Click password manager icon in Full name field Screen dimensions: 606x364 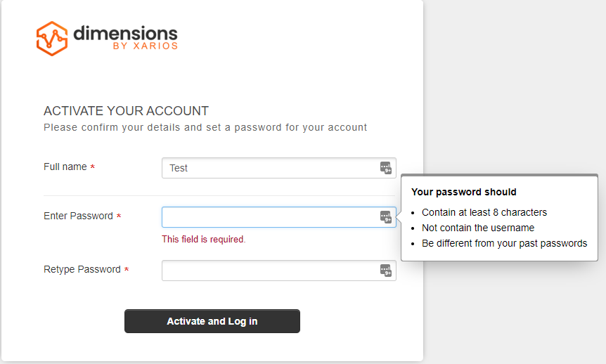tap(385, 168)
